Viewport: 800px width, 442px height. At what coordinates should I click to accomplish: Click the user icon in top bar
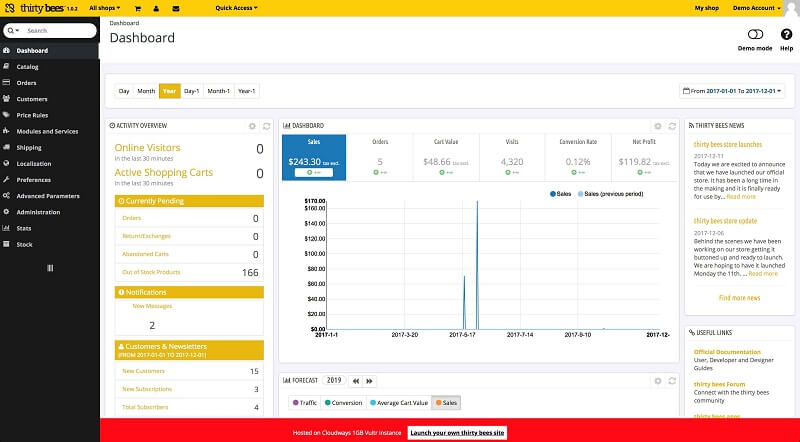156,9
